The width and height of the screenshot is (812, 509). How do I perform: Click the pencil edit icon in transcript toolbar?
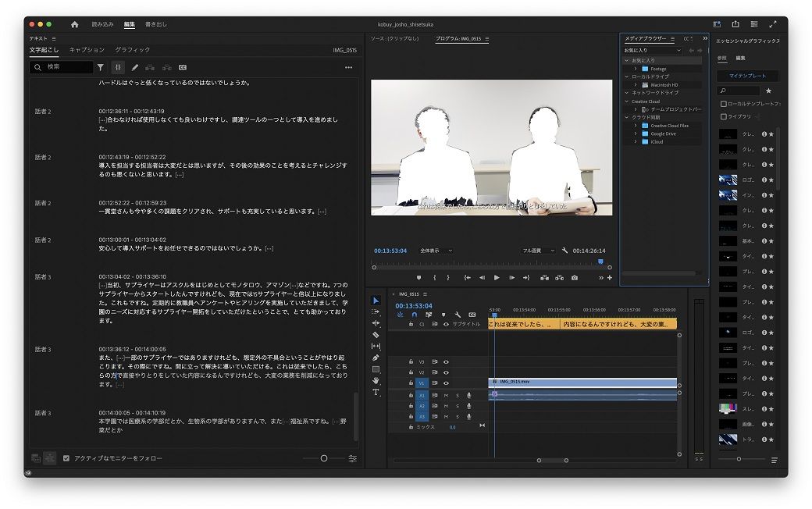[134, 67]
